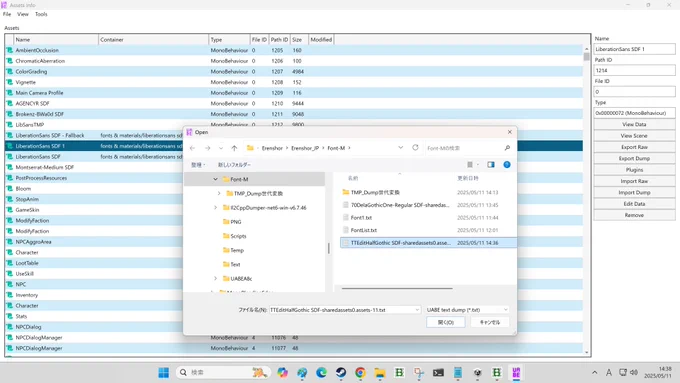Screen dimensions: 680x383
Task: Go up one folder level
Action: tap(234, 148)
